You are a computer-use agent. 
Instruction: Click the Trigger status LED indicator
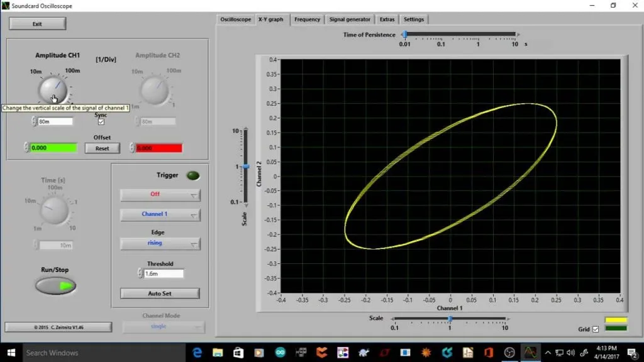(x=192, y=176)
